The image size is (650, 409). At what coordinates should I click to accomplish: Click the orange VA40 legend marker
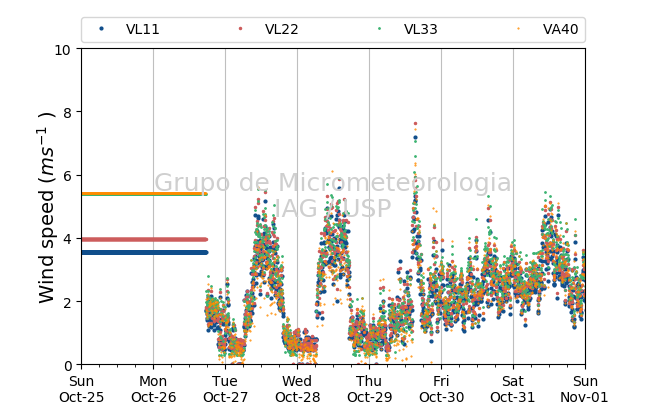point(519,29)
